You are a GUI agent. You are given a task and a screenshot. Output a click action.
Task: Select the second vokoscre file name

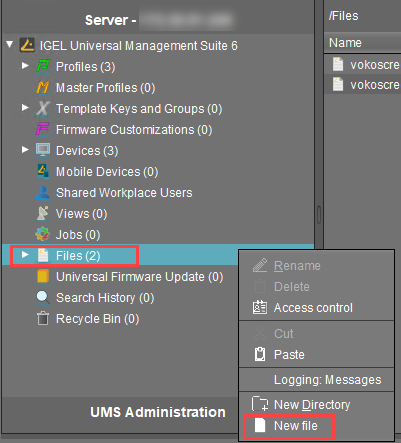point(375,85)
